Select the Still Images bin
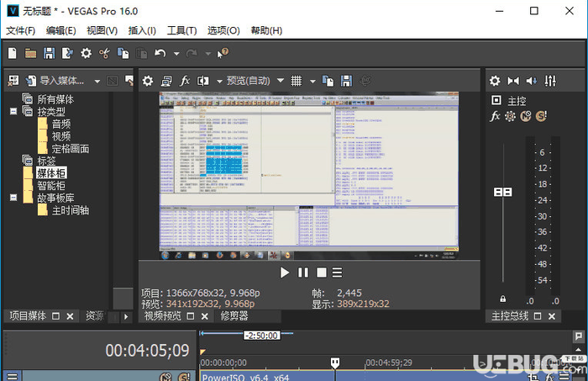 click(71, 149)
